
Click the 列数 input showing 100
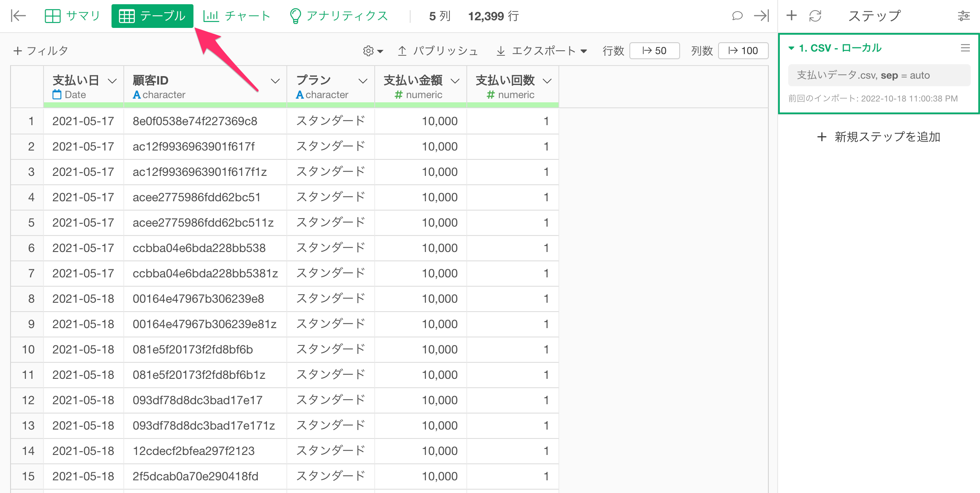click(x=743, y=51)
